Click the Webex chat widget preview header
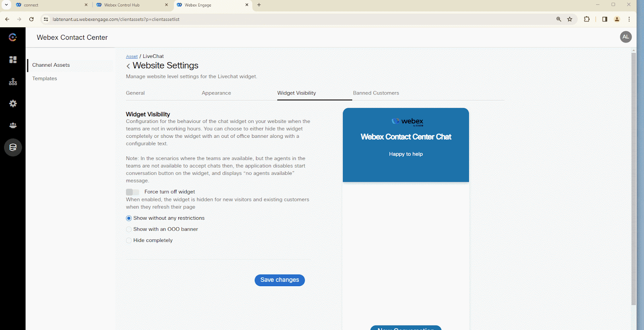 click(x=406, y=145)
